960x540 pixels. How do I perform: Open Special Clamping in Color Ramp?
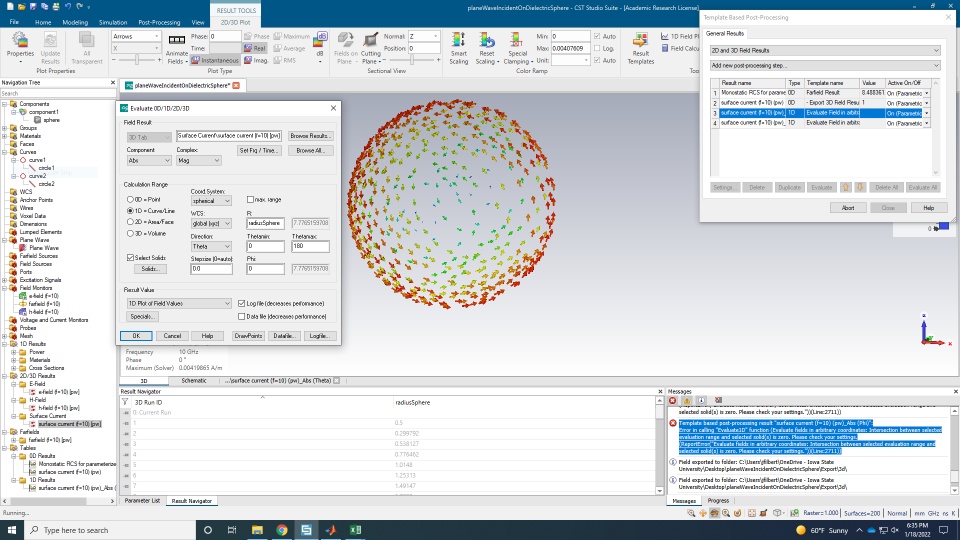point(517,48)
